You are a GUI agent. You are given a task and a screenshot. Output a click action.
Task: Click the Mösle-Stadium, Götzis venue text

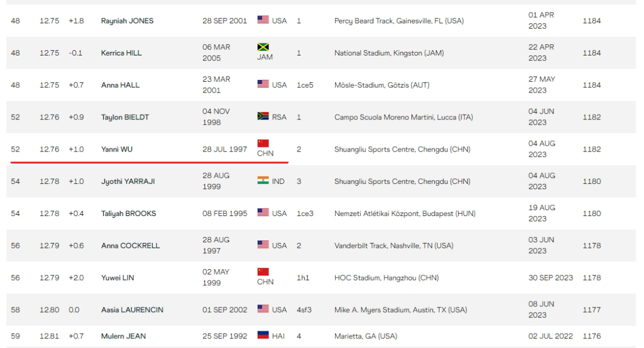point(382,85)
